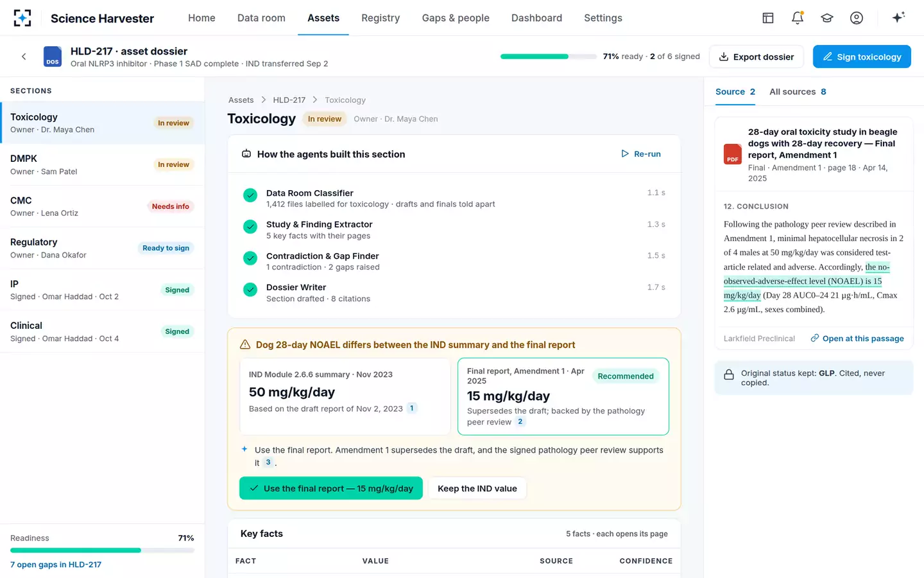Click the FACT column header in Key facts
The height and width of the screenshot is (578, 924).
point(246,561)
